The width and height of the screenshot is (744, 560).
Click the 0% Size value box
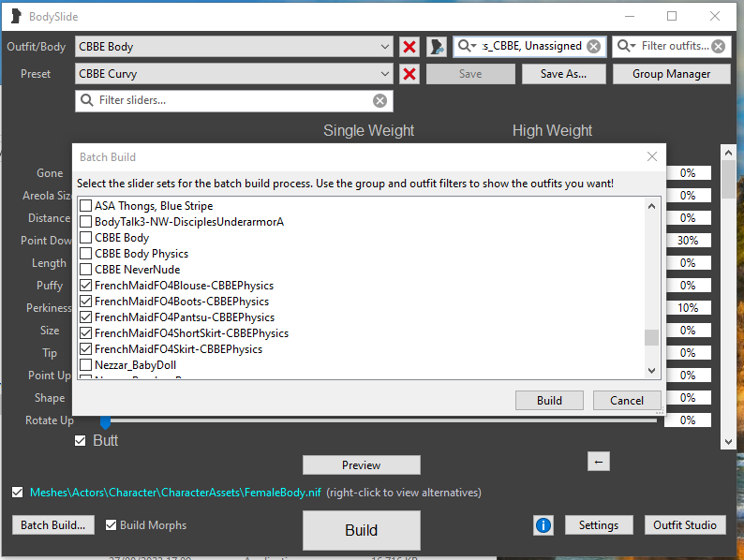tap(688, 331)
